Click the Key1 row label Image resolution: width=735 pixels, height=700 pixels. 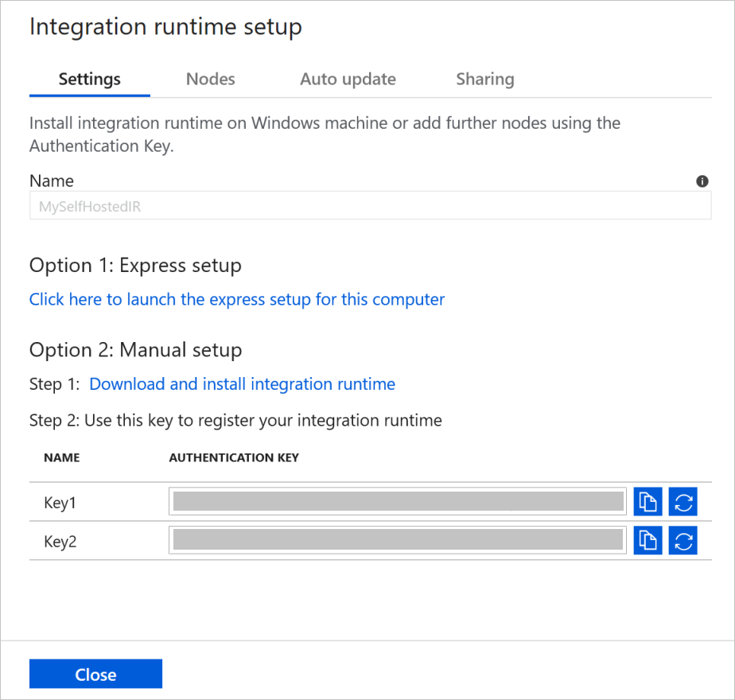(x=57, y=502)
